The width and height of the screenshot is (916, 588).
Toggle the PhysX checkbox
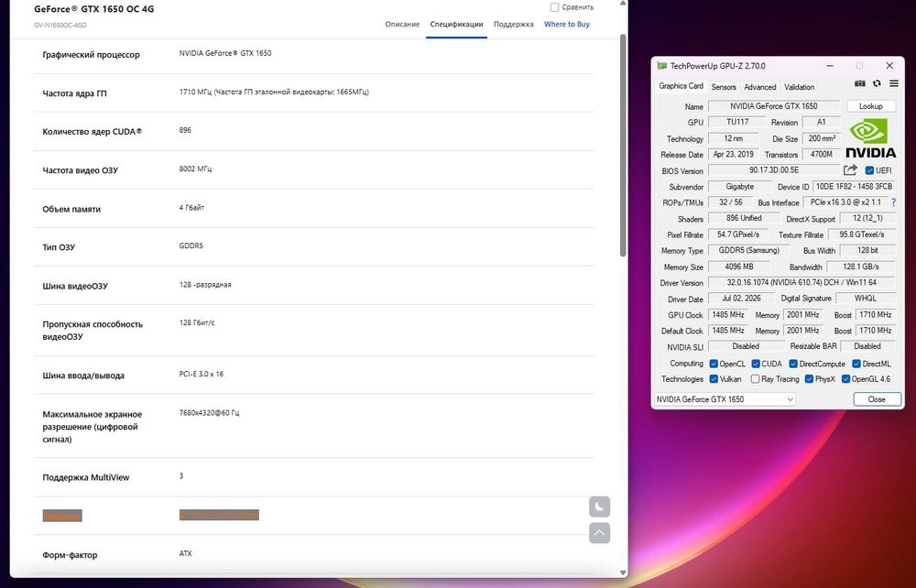(x=809, y=379)
